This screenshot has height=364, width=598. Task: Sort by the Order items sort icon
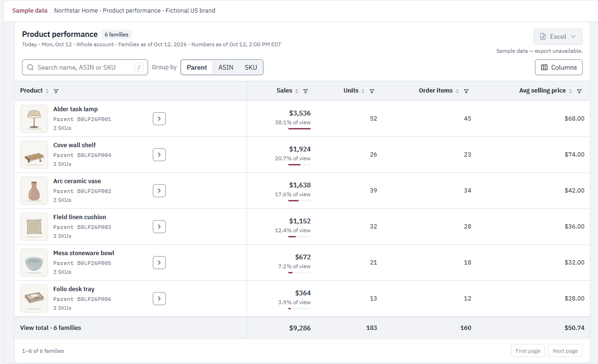(457, 91)
